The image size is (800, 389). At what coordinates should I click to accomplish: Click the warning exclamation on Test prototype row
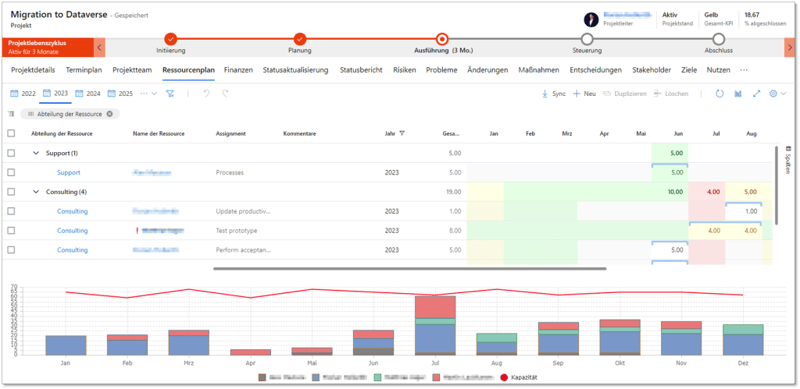click(x=137, y=231)
